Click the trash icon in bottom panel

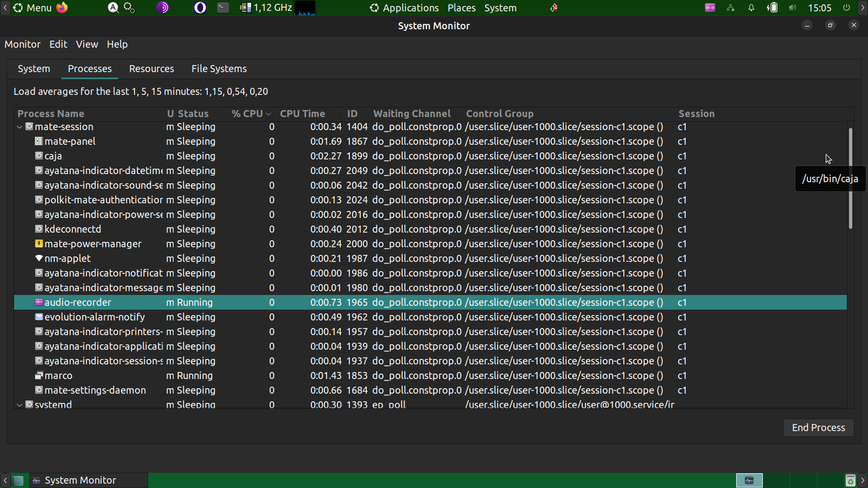(850, 480)
